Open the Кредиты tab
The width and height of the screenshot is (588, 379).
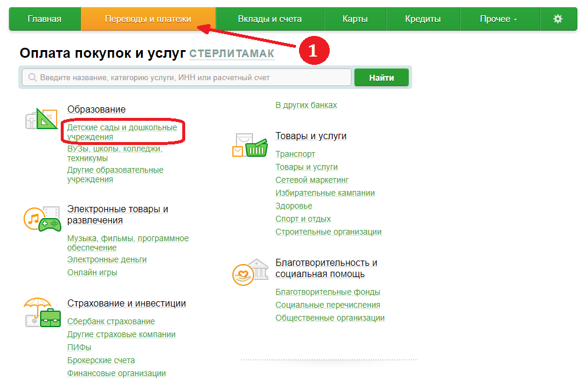tap(422, 19)
